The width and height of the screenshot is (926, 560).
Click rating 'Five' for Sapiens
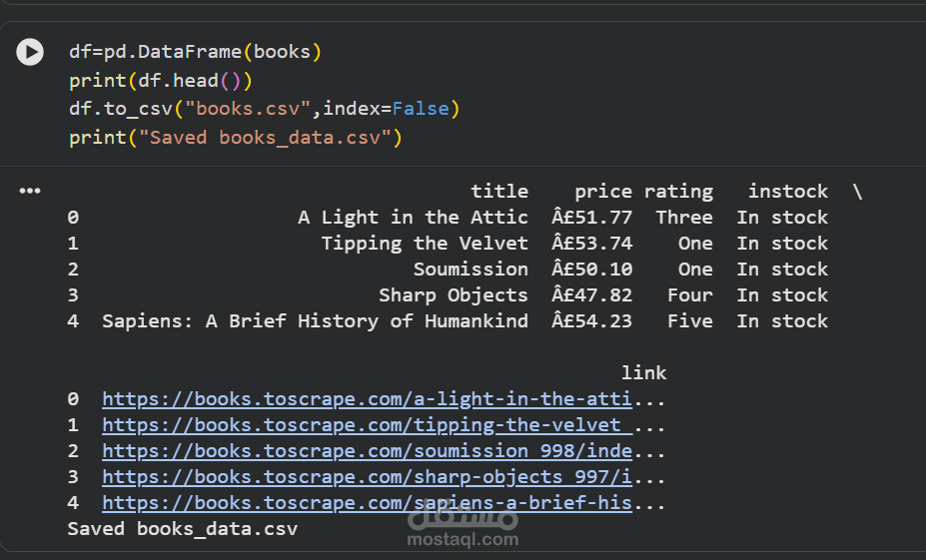690,321
